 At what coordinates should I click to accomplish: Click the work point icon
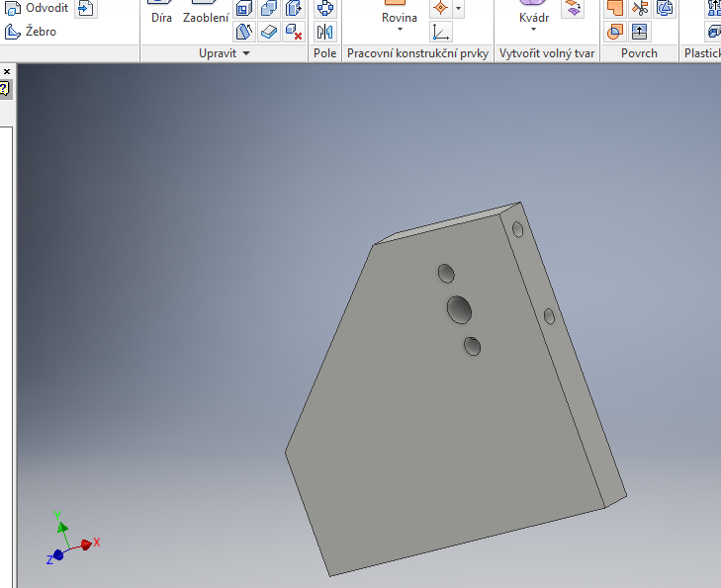coord(441,9)
